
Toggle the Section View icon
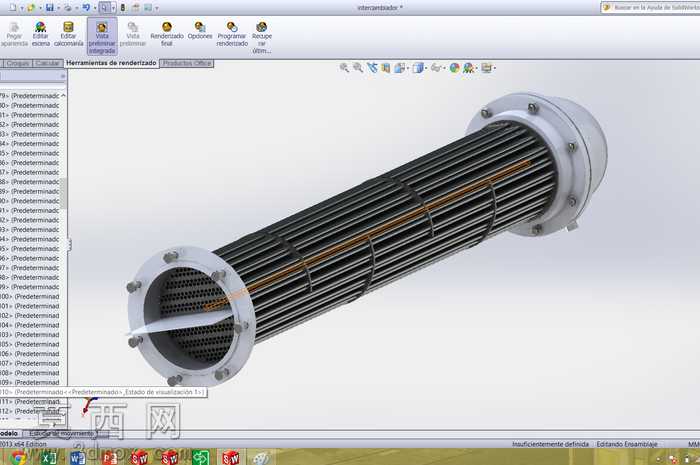(x=385, y=68)
